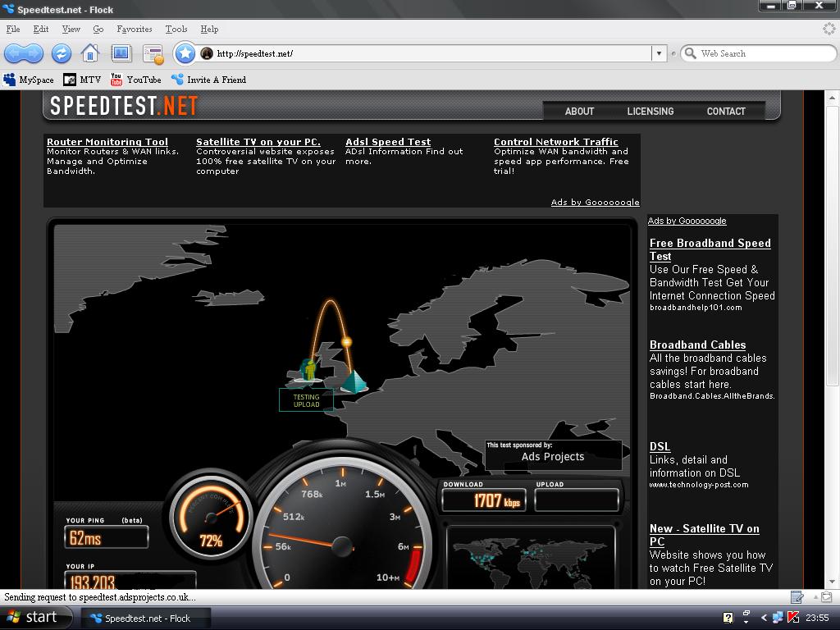Click the TESTING UPLOAD label
Image resolution: width=840 pixels, height=630 pixels.
[x=307, y=400]
